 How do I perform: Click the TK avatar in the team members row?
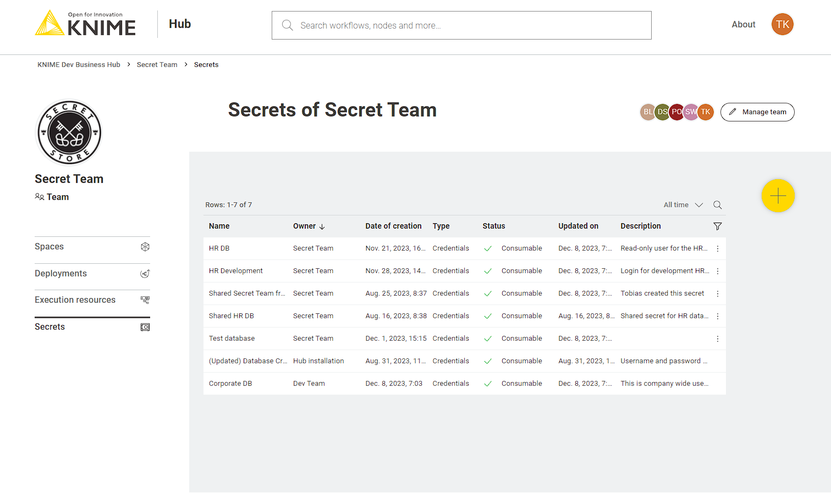(x=706, y=112)
